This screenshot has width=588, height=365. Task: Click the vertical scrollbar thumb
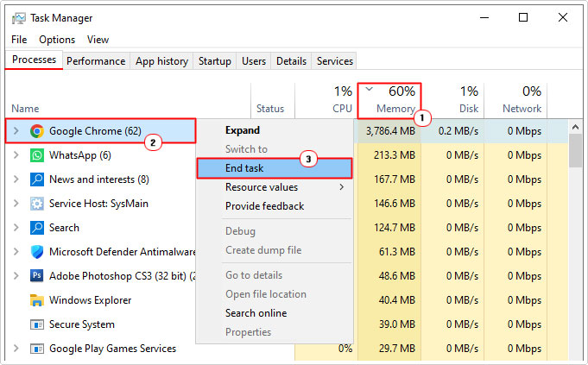[575, 151]
